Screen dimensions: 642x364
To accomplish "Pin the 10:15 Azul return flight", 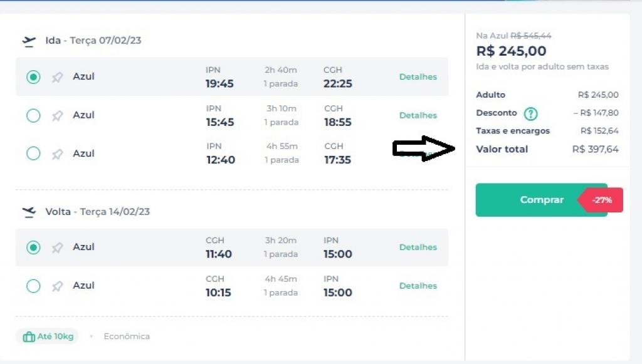I will (57, 286).
